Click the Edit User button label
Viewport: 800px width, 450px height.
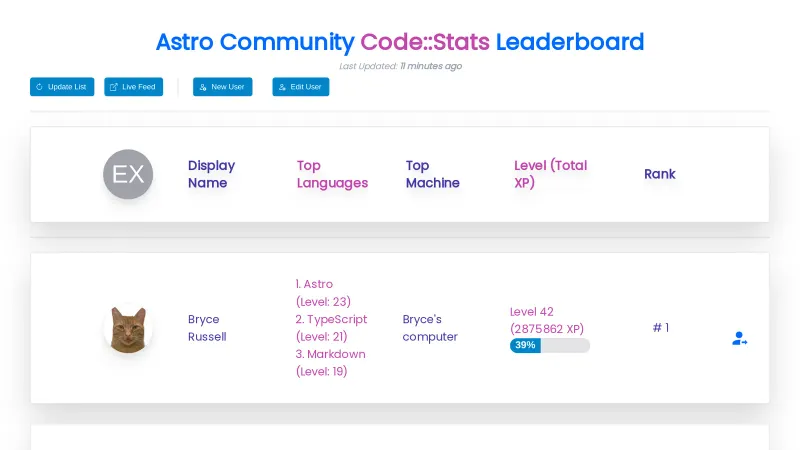[306, 87]
